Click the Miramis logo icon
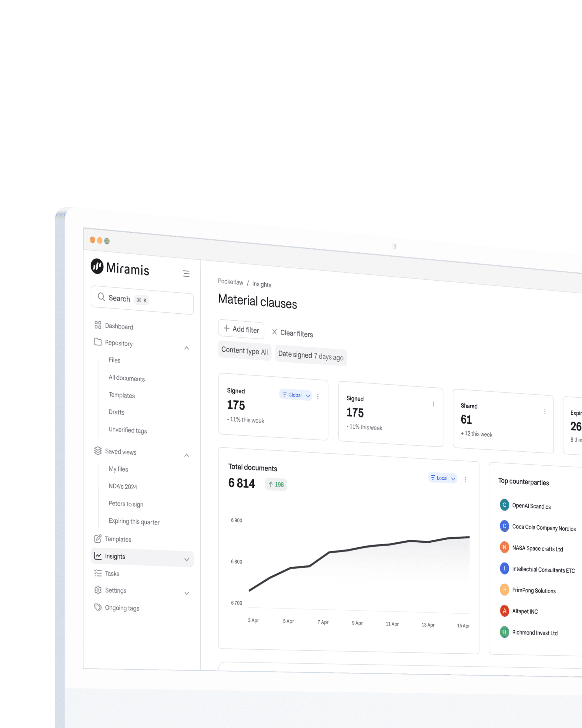Viewport: 582px width, 728px height. [x=97, y=266]
